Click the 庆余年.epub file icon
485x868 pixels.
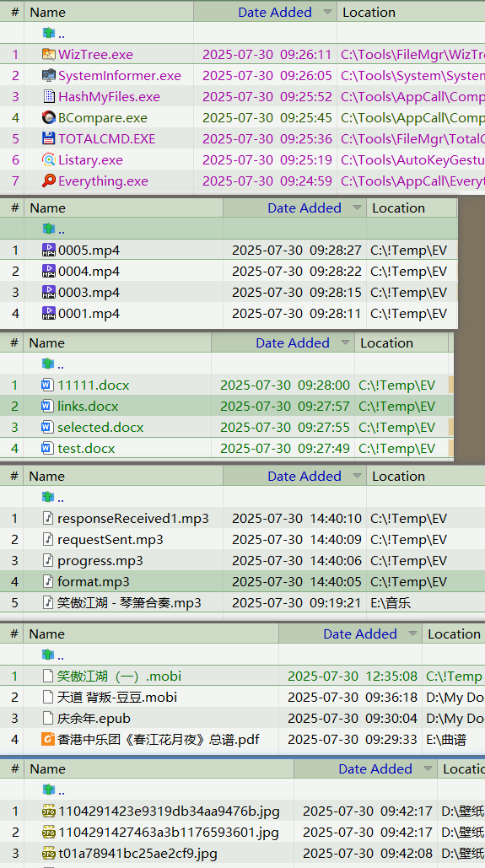tap(48, 718)
